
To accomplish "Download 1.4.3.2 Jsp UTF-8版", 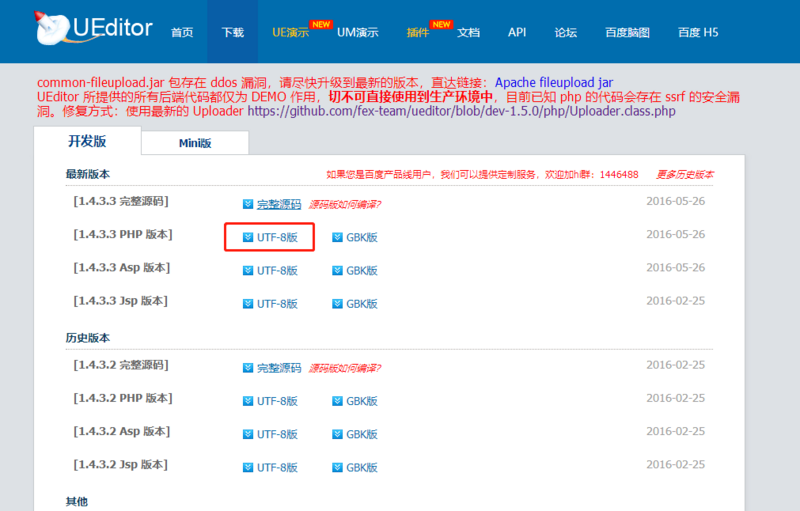I will 277,468.
